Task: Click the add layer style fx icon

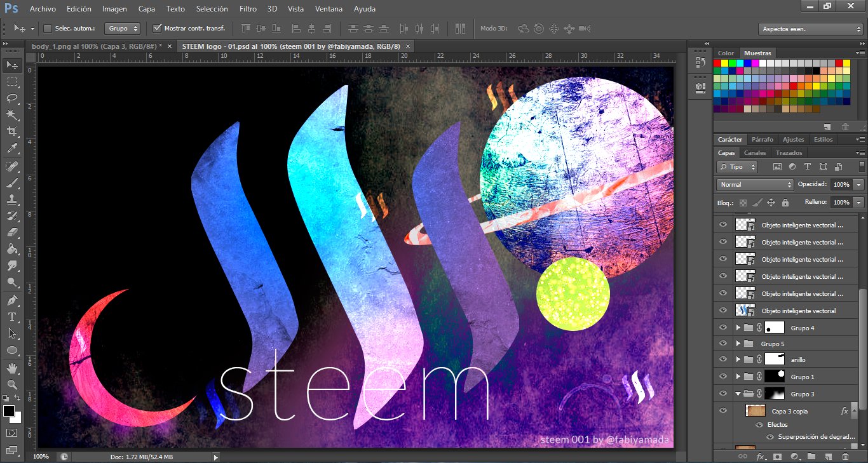Action: point(760,456)
